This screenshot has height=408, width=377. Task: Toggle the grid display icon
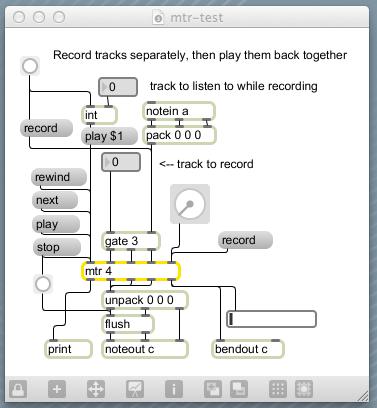click(x=278, y=389)
